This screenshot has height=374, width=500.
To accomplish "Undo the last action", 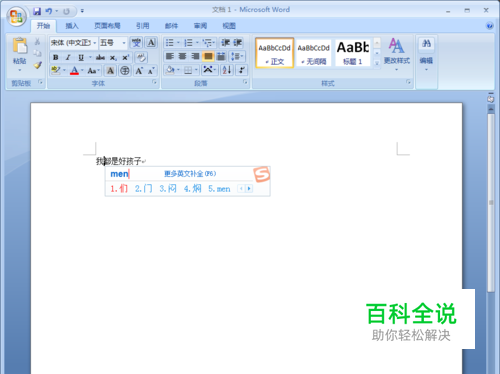I will [49, 11].
